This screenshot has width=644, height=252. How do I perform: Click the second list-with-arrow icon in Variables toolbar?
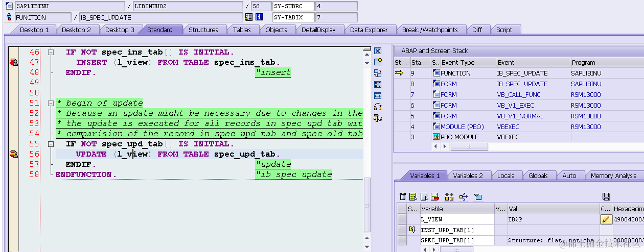[x=424, y=196]
